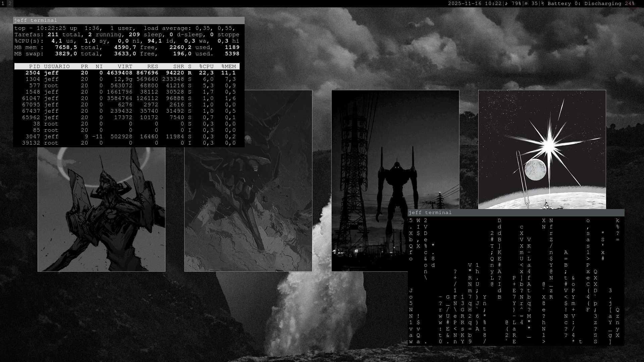This screenshot has width=644, height=362.
Task: Click the %MEM column header in top
Action: [229, 66]
